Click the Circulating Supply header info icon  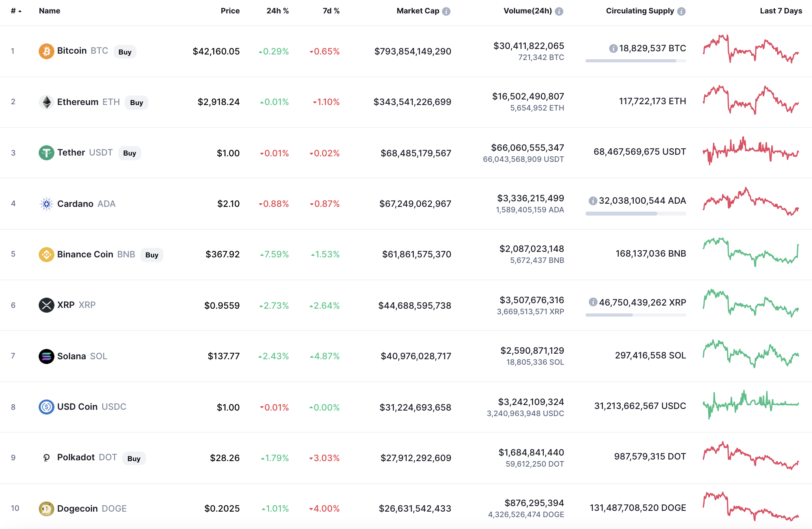tap(681, 11)
